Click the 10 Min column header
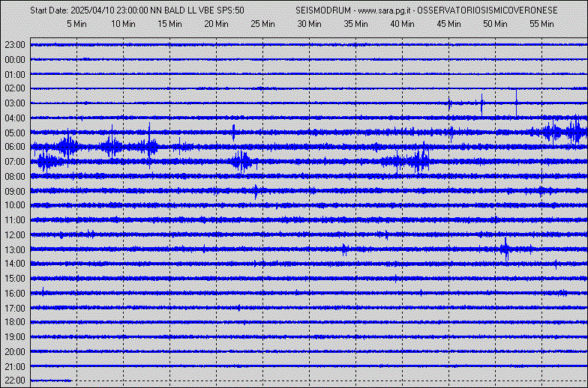The width and height of the screenshot is (588, 388). 123,24
